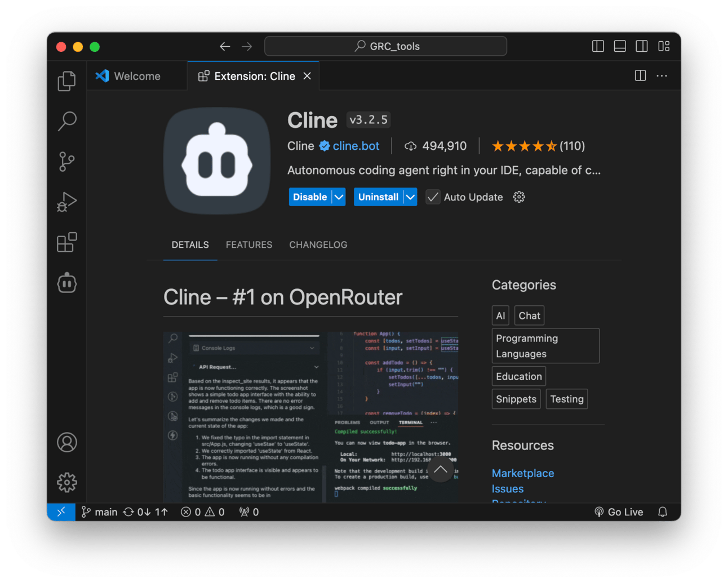The height and width of the screenshot is (583, 728).
Task: Select the Extension: Cline tab
Action: pos(254,76)
